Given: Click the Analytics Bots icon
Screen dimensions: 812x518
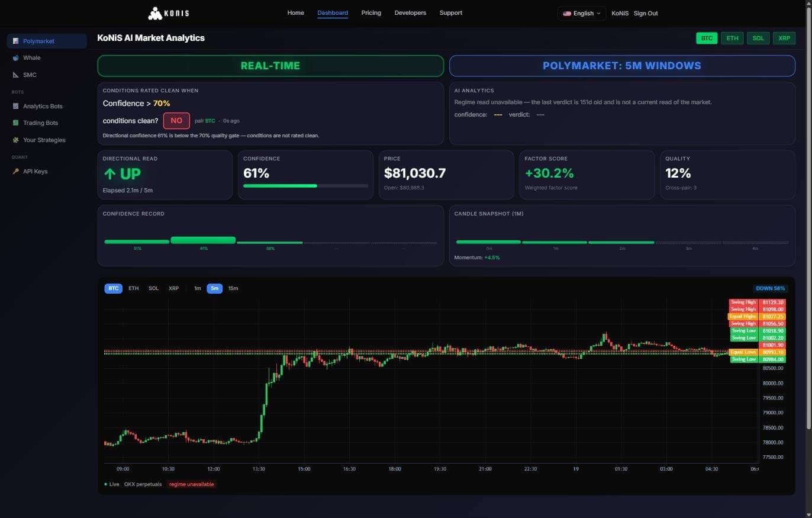Looking at the screenshot, I should coord(16,107).
